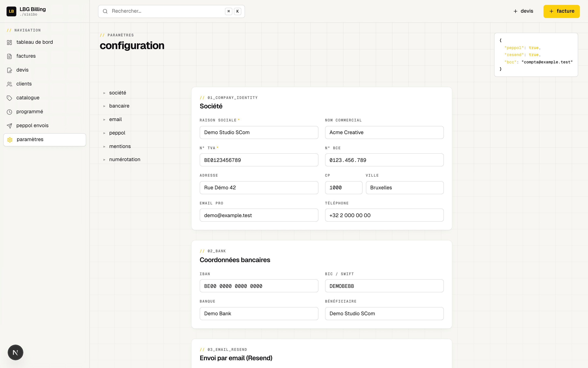Click the programmé clock icon
588x368 pixels.
[x=9, y=112]
